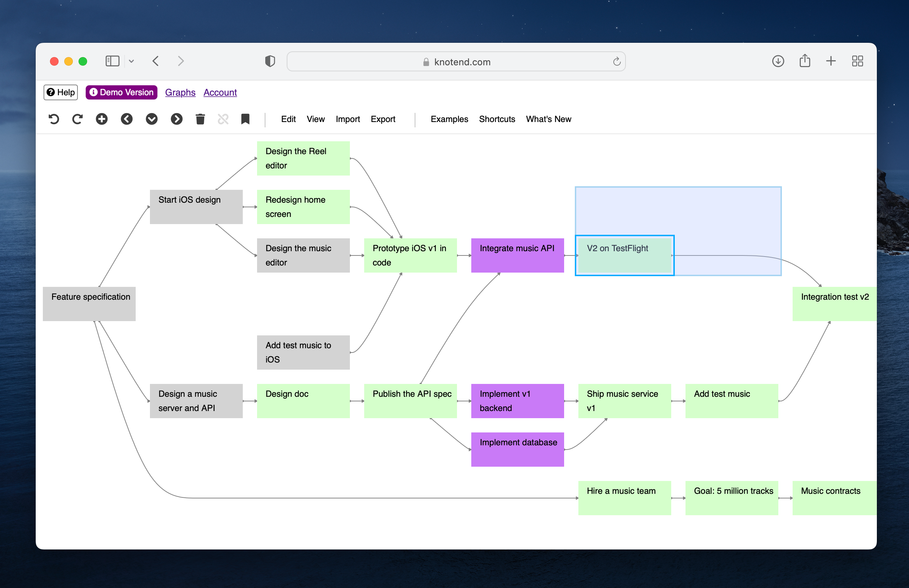Open the Edit menu

[288, 119]
